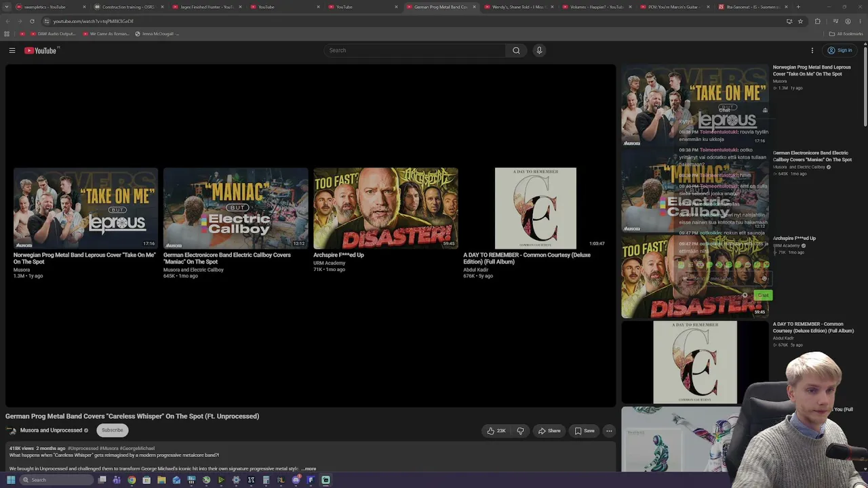The image size is (868, 488).
Task: Bookmark this page with the star icon
Action: point(800,21)
